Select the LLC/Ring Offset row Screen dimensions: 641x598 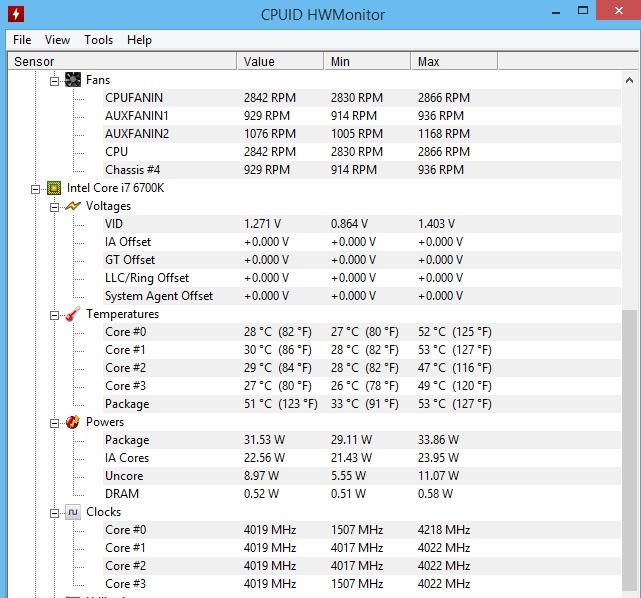362,278
